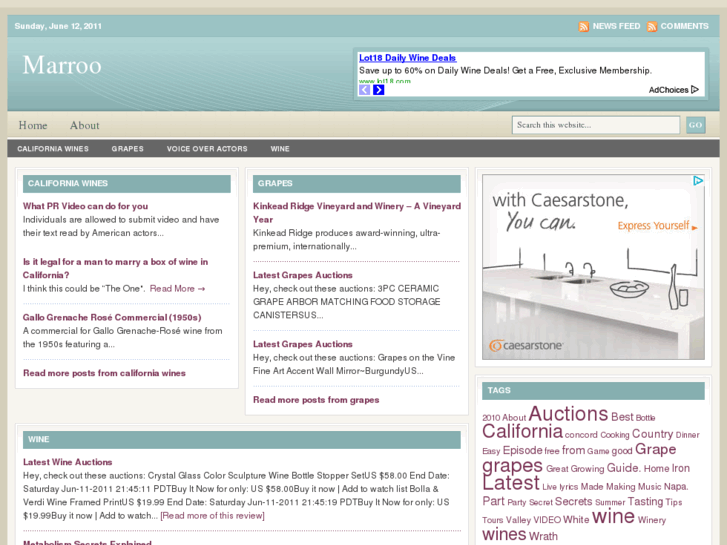Read more posts from california wines
Image resolution: width=727 pixels, height=545 pixels.
point(104,373)
